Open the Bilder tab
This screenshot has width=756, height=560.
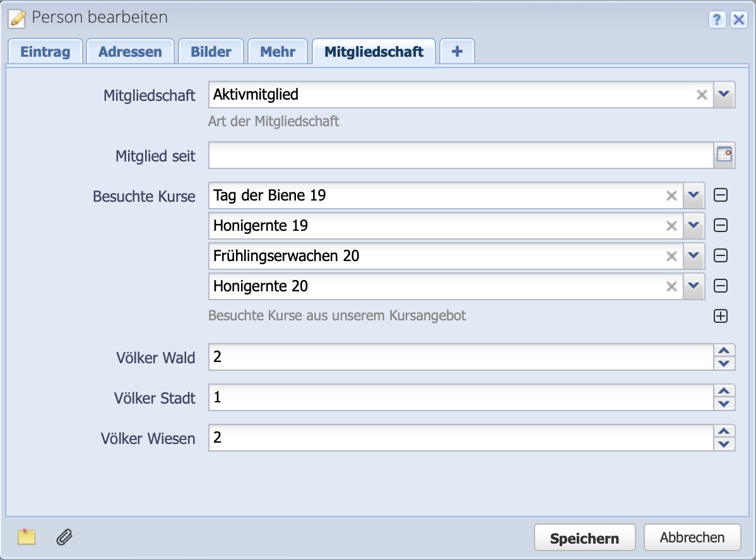[211, 51]
